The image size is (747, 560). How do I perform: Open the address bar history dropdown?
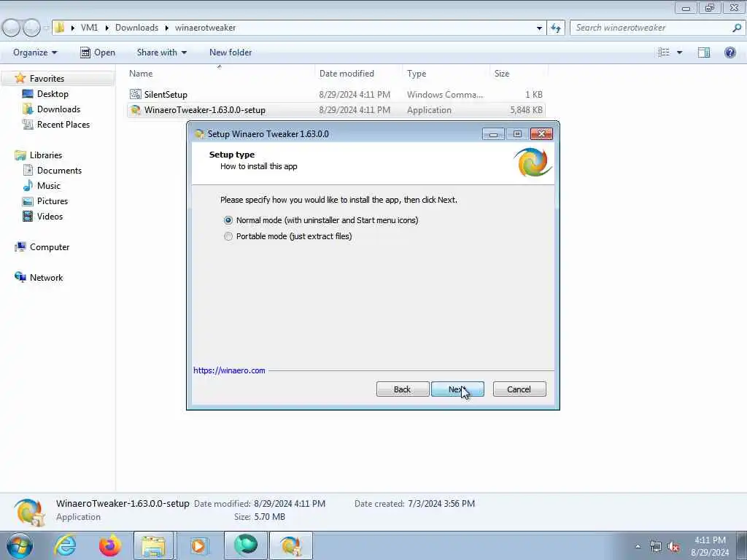[x=539, y=28]
